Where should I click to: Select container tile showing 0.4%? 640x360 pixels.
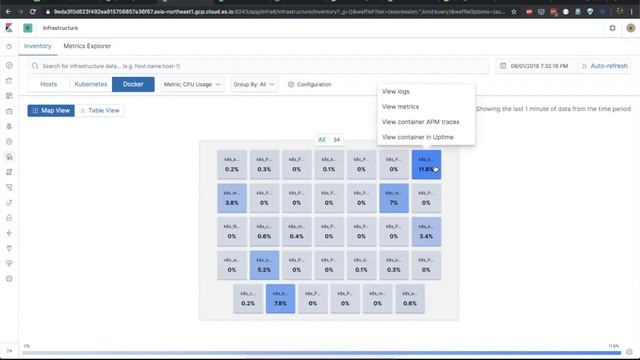(x=296, y=232)
